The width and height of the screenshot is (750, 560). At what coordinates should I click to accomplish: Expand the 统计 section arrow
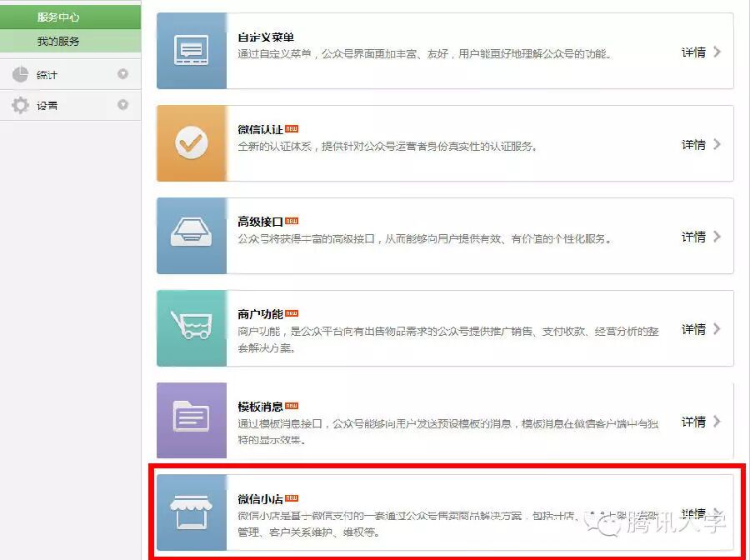click(123, 74)
